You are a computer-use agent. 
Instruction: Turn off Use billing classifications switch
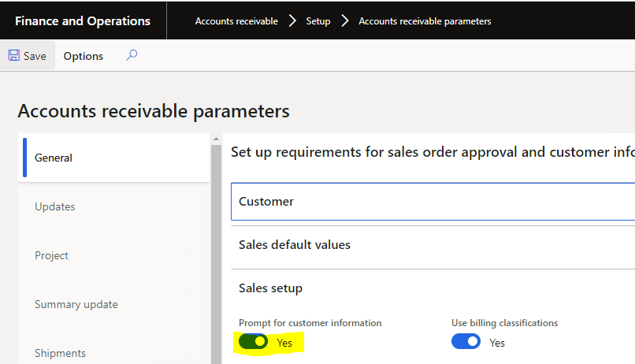tap(466, 342)
